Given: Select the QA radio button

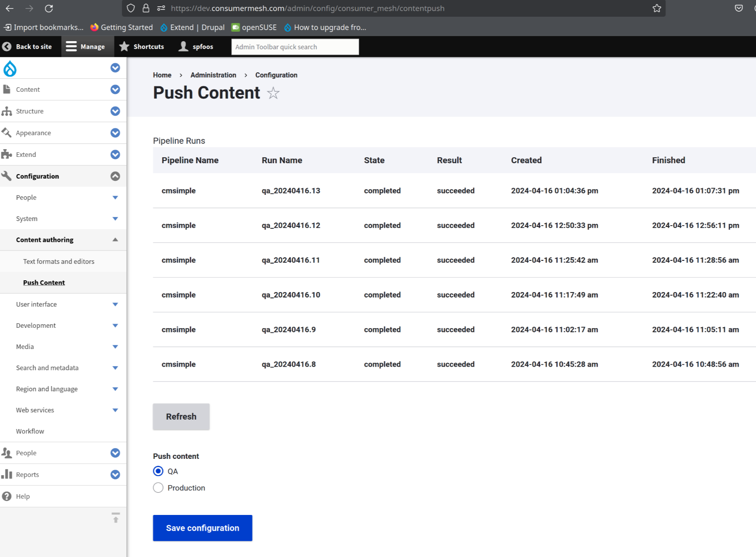Looking at the screenshot, I should (x=158, y=471).
